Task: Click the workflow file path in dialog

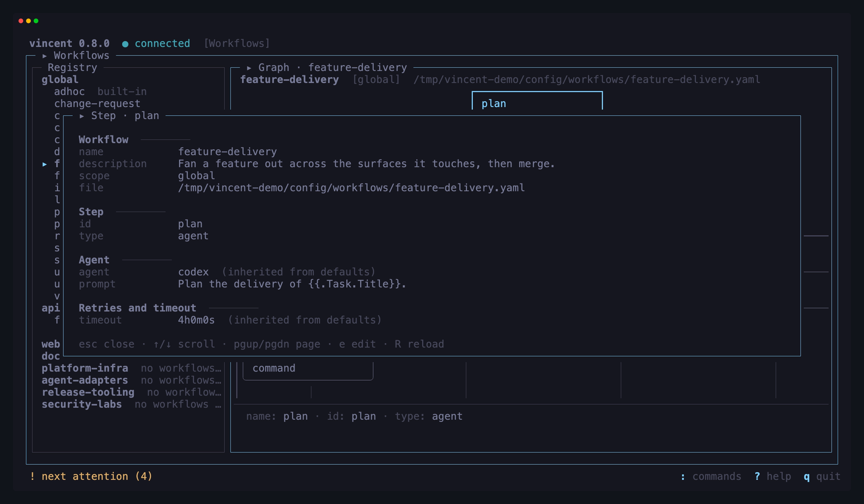Action: [x=351, y=188]
